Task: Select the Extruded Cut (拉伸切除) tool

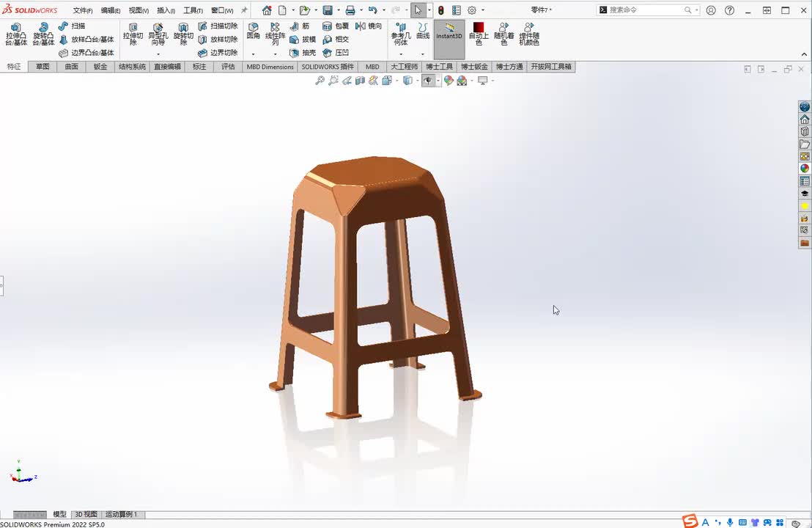Action: coord(133,34)
